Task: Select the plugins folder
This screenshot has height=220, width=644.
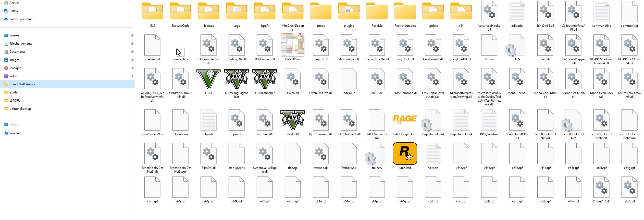Action: [x=349, y=11]
